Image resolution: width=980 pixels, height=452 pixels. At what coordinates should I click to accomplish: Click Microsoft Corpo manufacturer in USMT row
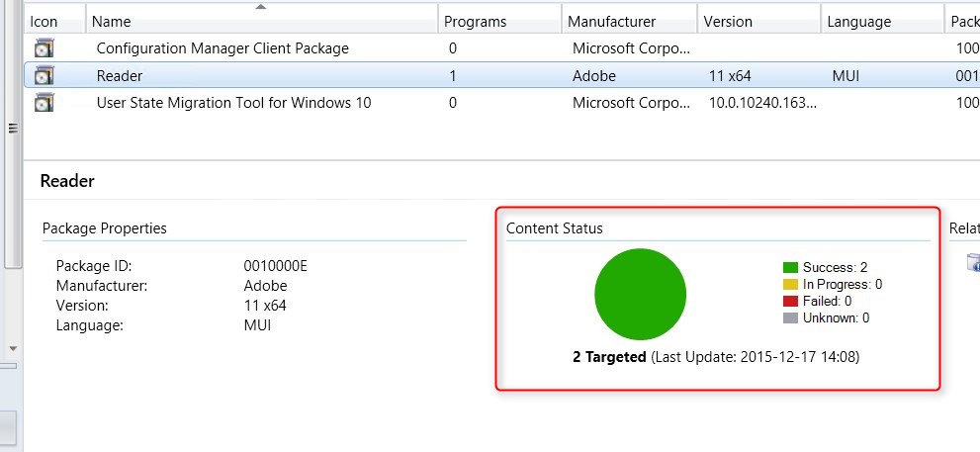(631, 103)
